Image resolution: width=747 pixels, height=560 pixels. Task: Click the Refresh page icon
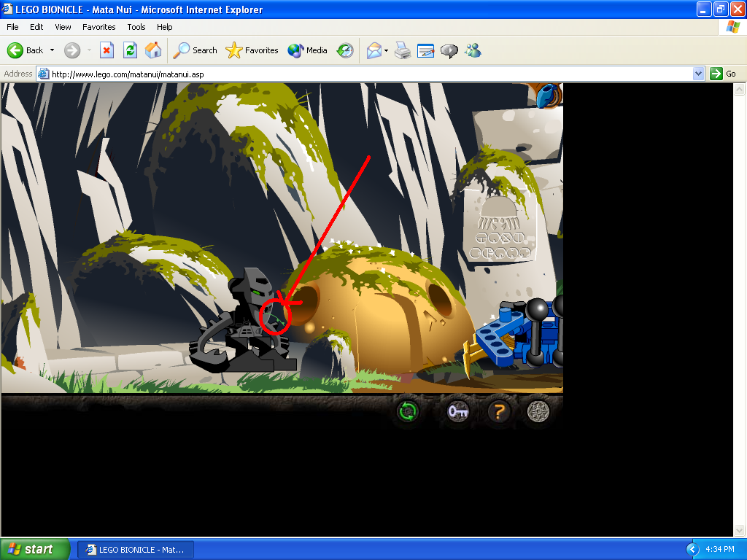coord(130,50)
